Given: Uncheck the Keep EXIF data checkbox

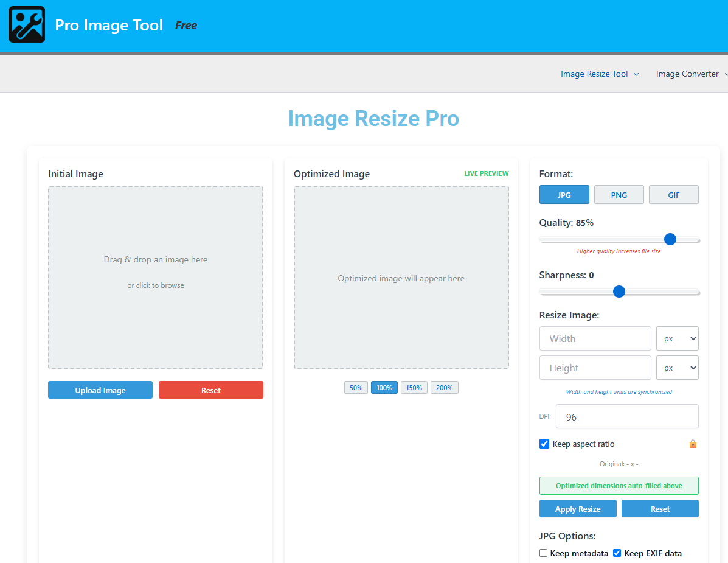Looking at the screenshot, I should (x=617, y=553).
